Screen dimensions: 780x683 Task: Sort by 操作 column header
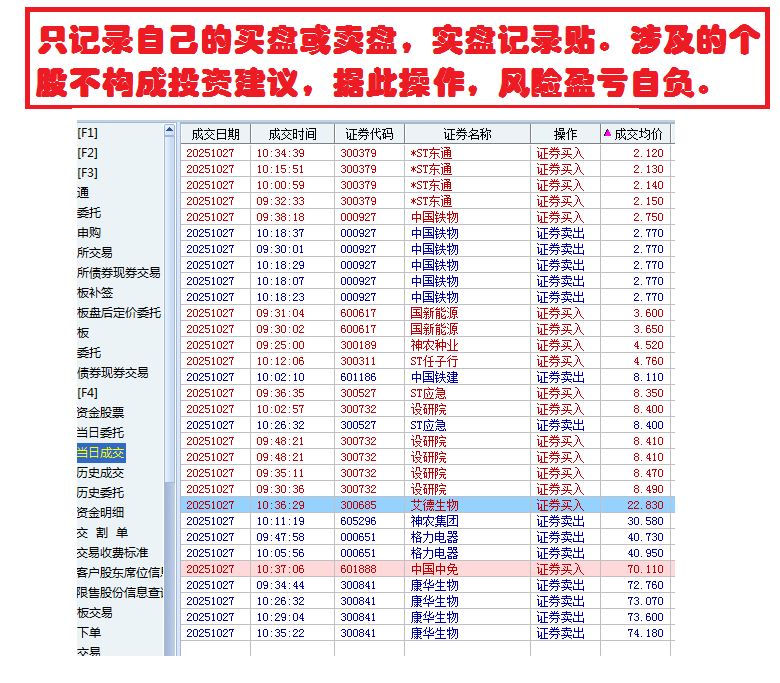coord(566,134)
